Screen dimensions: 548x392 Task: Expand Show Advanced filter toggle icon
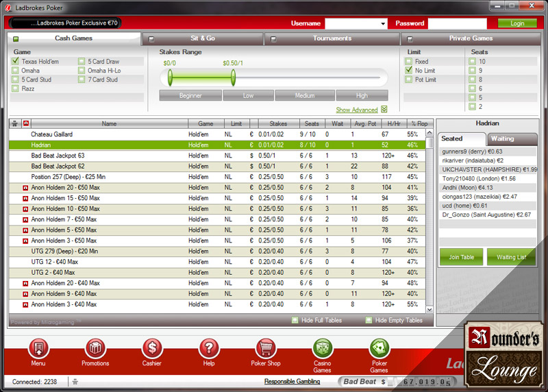pos(384,109)
